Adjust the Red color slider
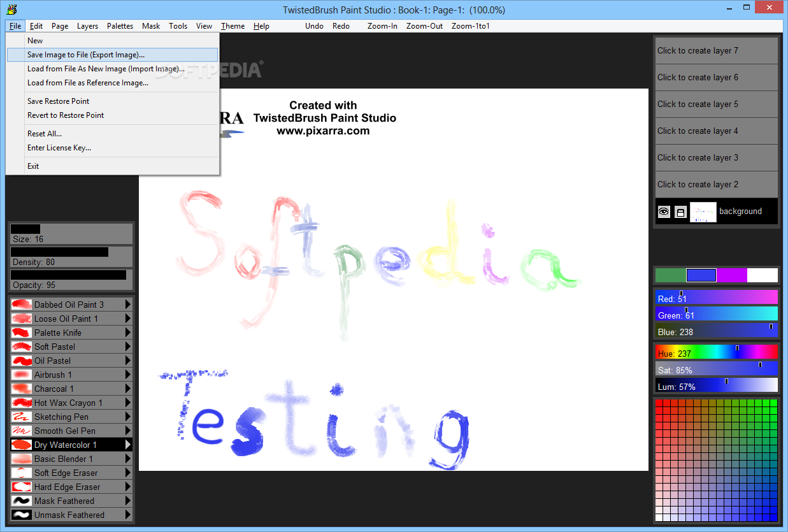 (717, 298)
